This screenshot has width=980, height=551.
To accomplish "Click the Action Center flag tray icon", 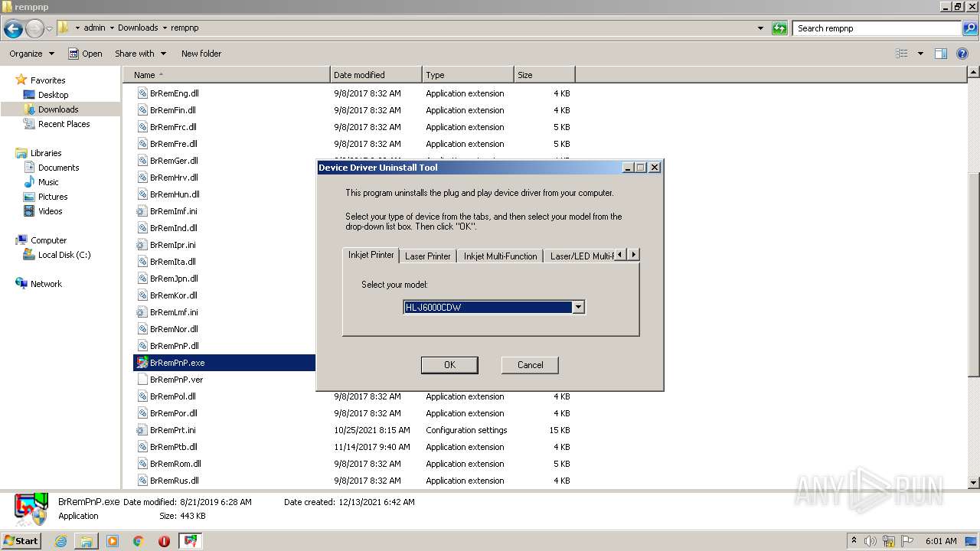I will pyautogui.click(x=906, y=541).
